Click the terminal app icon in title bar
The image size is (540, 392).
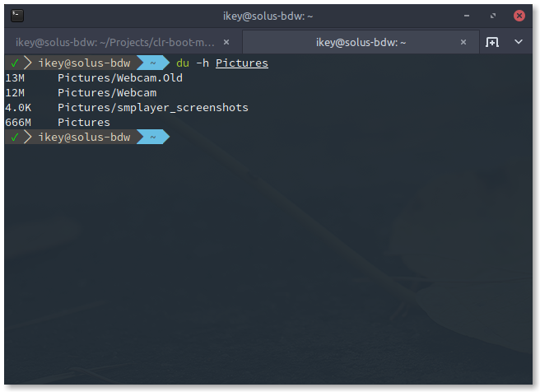(16, 16)
